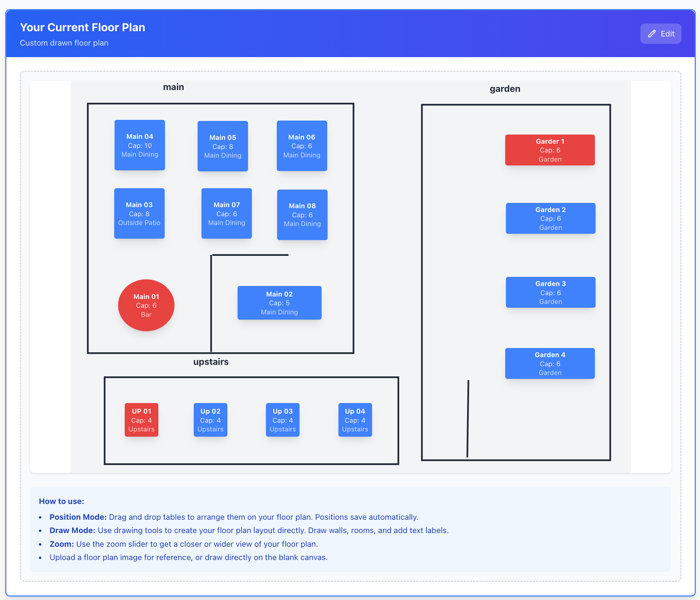Select the Up 04 upstairs table

click(355, 420)
